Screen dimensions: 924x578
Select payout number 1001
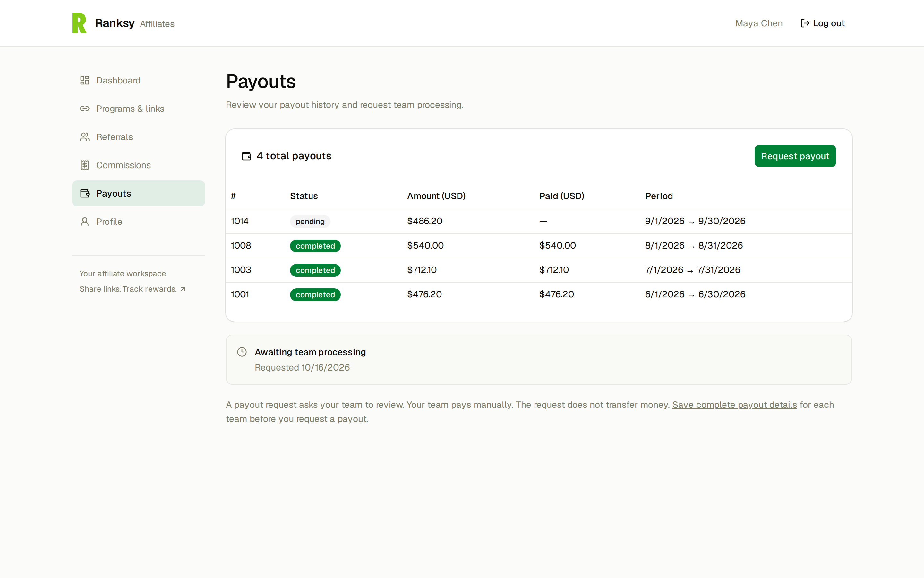coord(240,294)
